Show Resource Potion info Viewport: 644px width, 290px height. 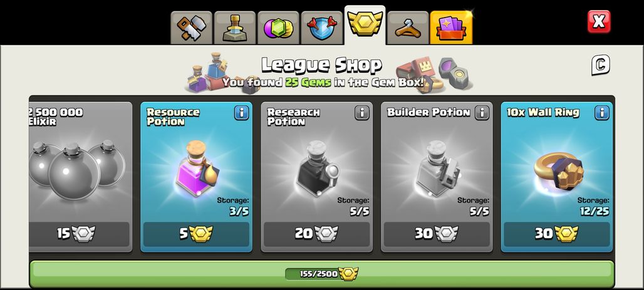click(242, 113)
